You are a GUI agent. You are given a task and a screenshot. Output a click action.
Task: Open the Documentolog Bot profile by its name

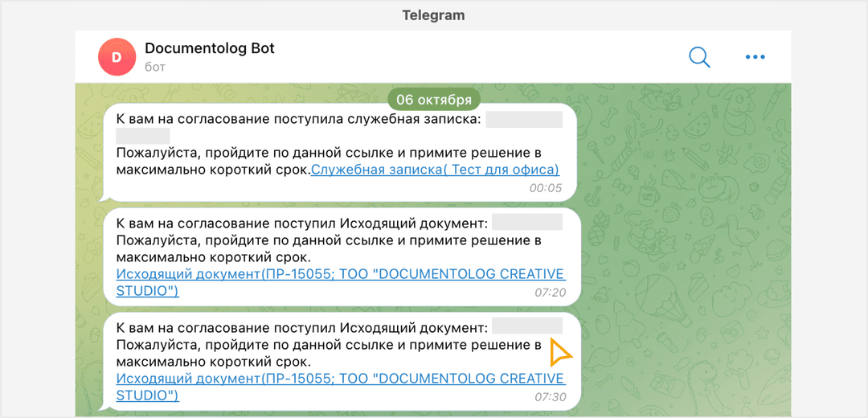(209, 48)
